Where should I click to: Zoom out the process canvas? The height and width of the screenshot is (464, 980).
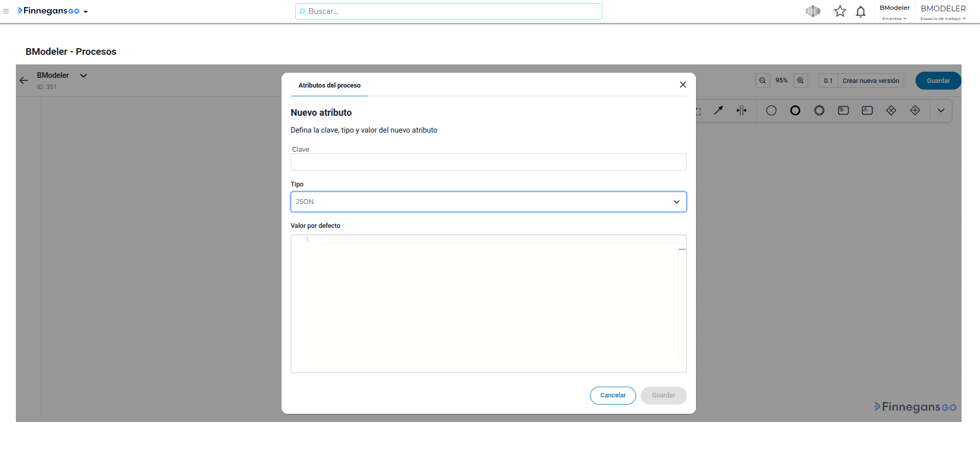tap(763, 80)
